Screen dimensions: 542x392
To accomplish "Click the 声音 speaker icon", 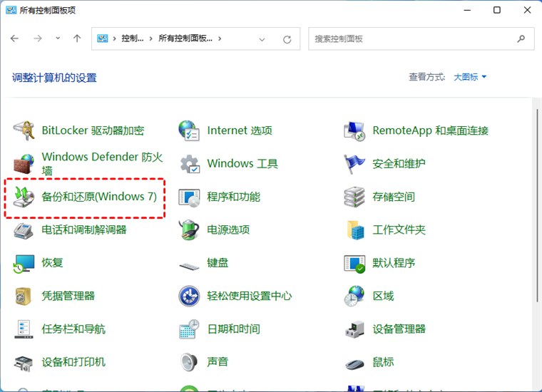I will 190,362.
